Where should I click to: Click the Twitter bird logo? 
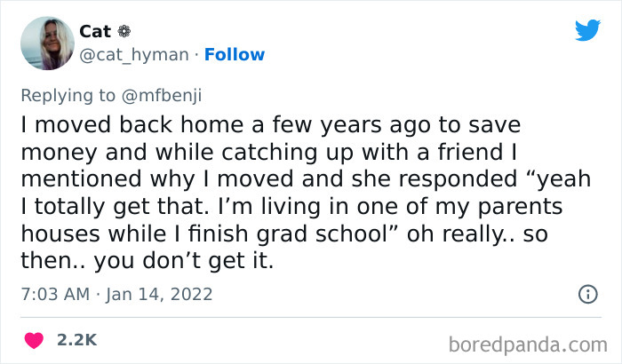[586, 31]
